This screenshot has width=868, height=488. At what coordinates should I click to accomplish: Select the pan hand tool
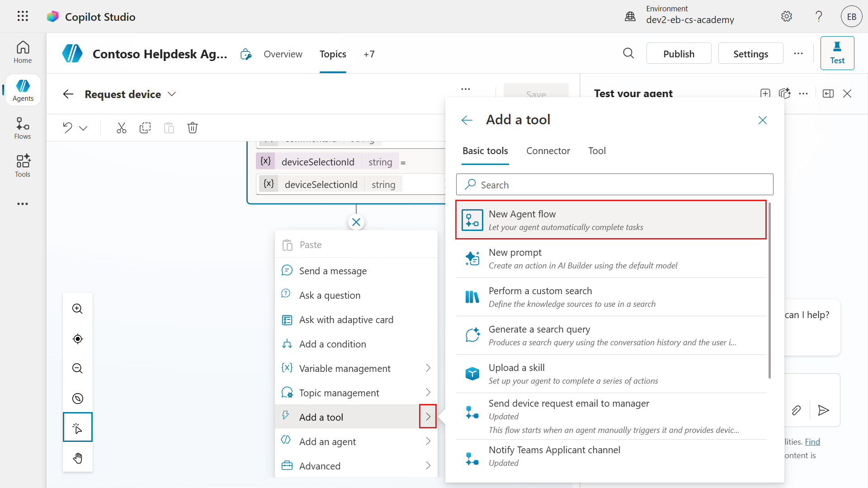pos(78,458)
